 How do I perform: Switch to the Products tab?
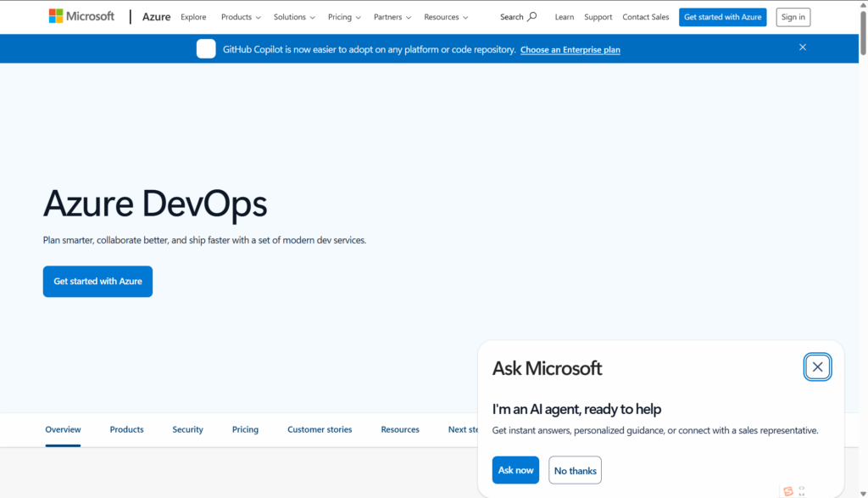point(127,429)
